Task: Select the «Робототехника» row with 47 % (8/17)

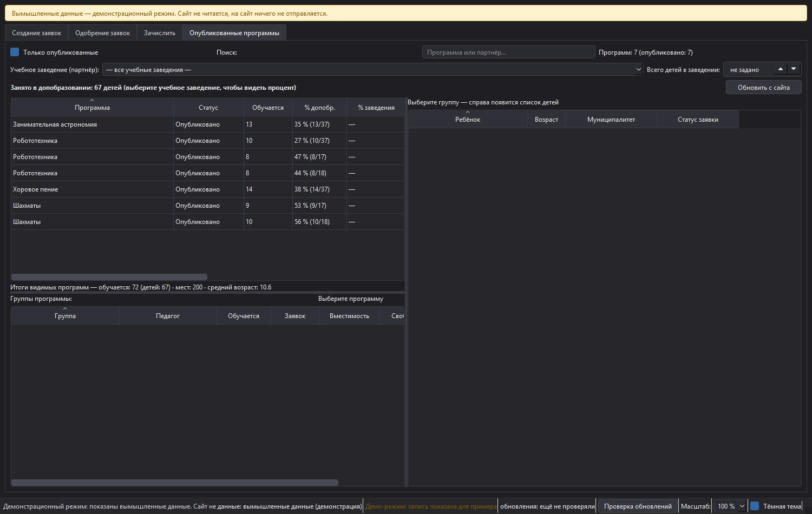Action: (x=207, y=157)
